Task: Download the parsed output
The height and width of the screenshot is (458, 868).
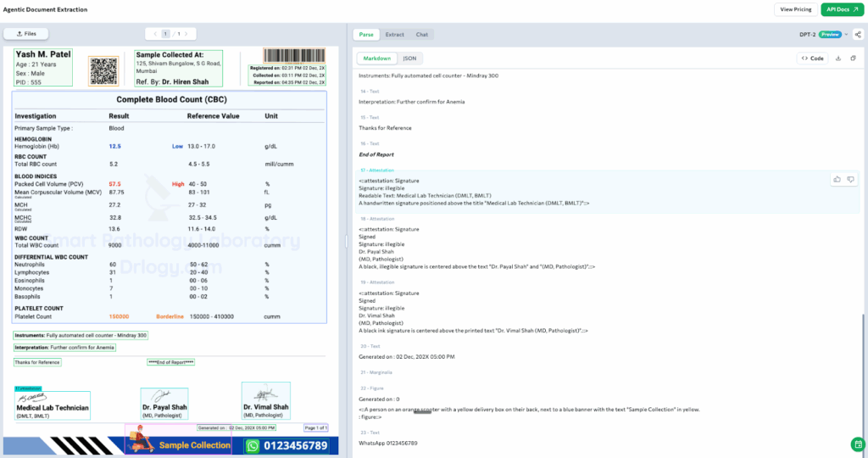Action: (837, 59)
